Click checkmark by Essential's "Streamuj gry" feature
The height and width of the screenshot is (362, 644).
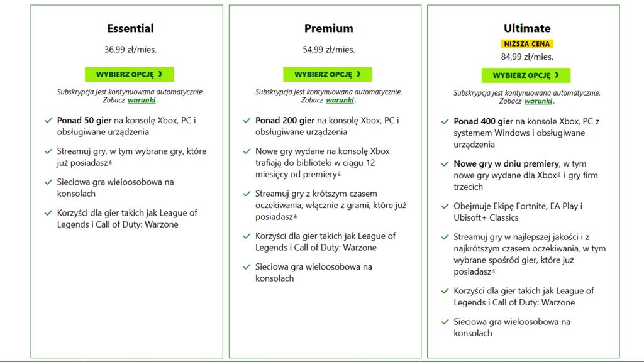click(x=48, y=151)
